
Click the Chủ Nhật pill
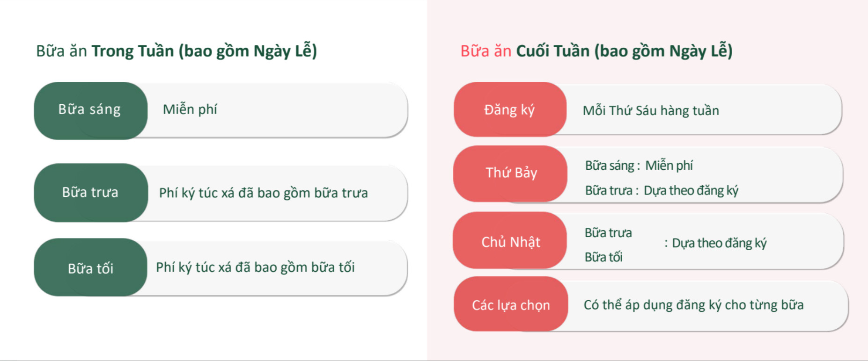[510, 242]
